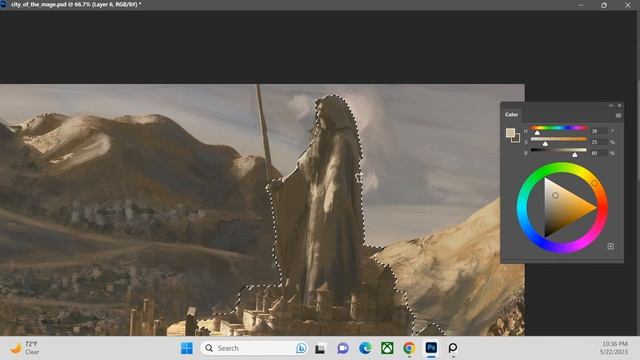The image size is (640, 360).
Task: Open Bing Chat icon in search box
Action: coord(301,348)
